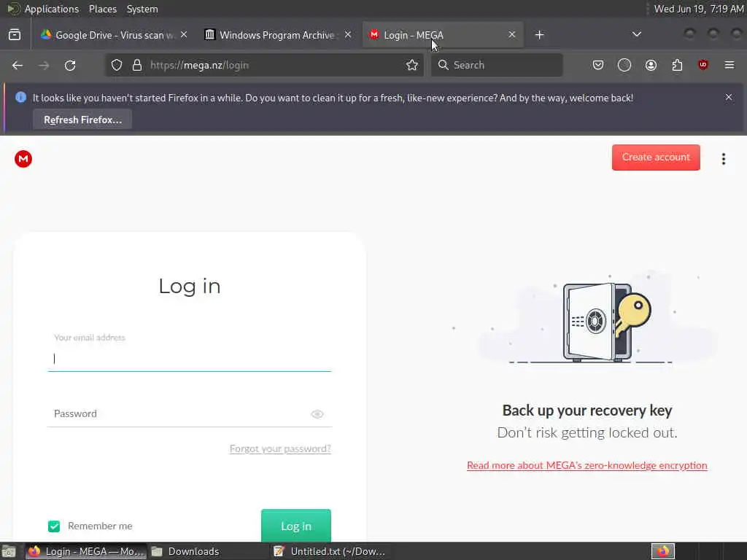Go back with the back arrow
This screenshot has width=747, height=560.
pyautogui.click(x=18, y=65)
